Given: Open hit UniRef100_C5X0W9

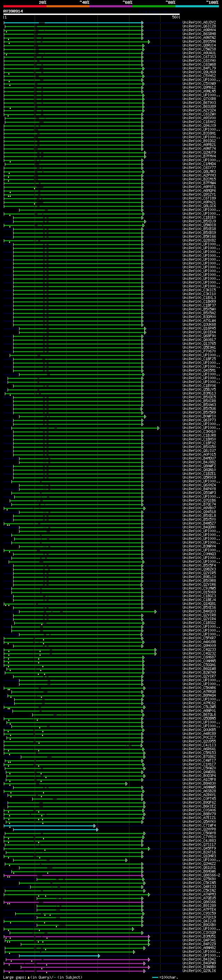Looking at the screenshot, I should point(199,84).
